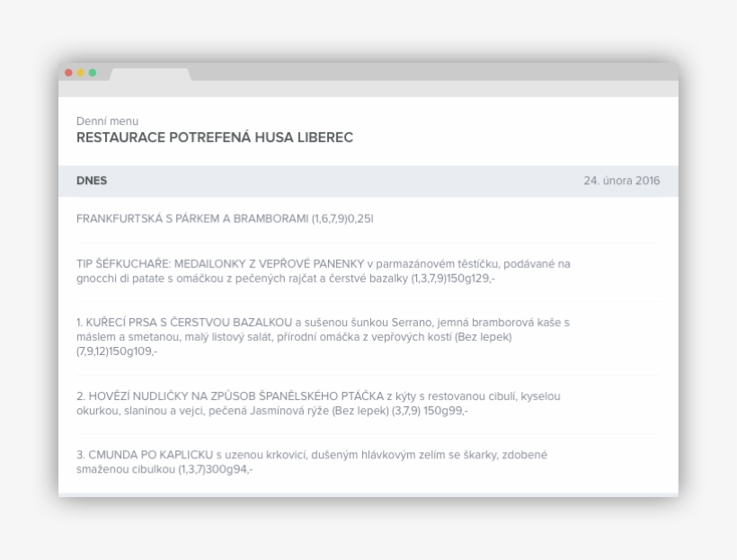Click the red window control dot
This screenshot has height=560, width=737.
point(69,72)
